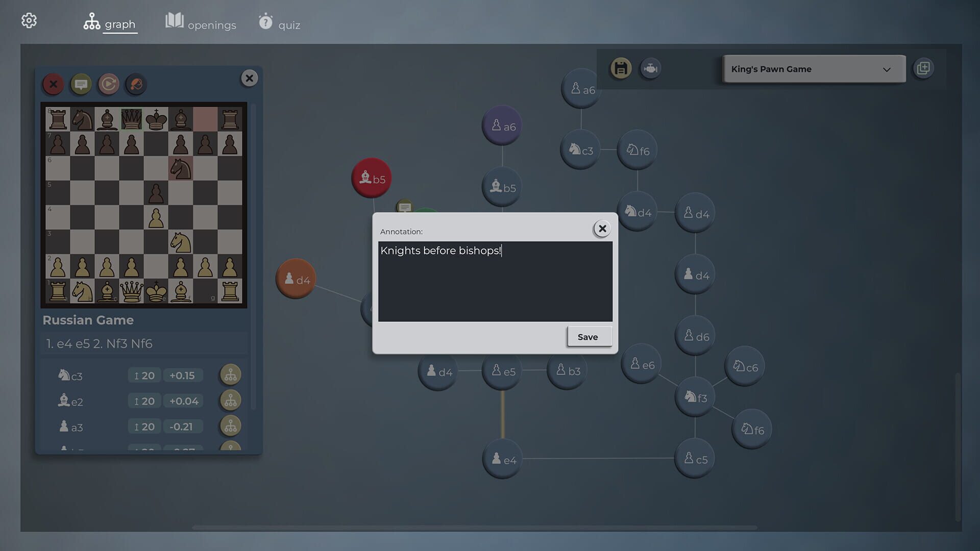This screenshot has height=551, width=980.
Task: Create a new graph via the plus icon
Action: click(x=923, y=67)
